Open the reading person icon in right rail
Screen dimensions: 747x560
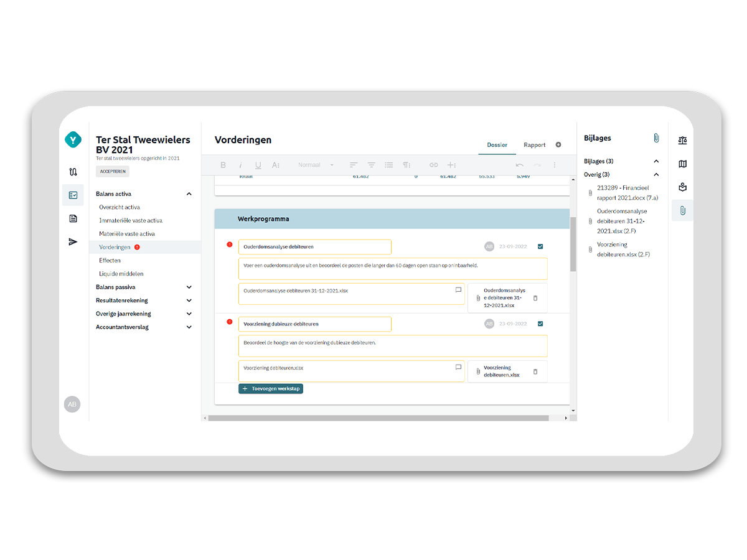tap(683, 187)
